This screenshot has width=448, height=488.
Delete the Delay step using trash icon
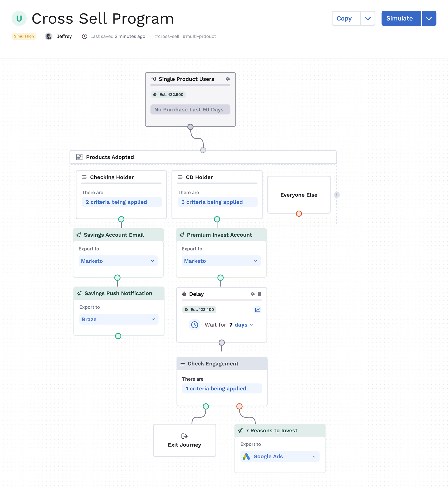pyautogui.click(x=259, y=294)
